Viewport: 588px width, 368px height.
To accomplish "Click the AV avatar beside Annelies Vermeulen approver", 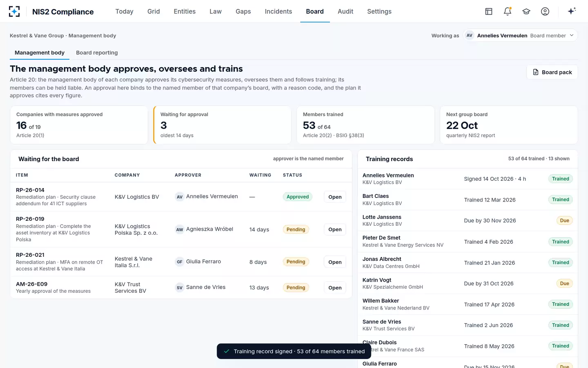I will pos(180,197).
